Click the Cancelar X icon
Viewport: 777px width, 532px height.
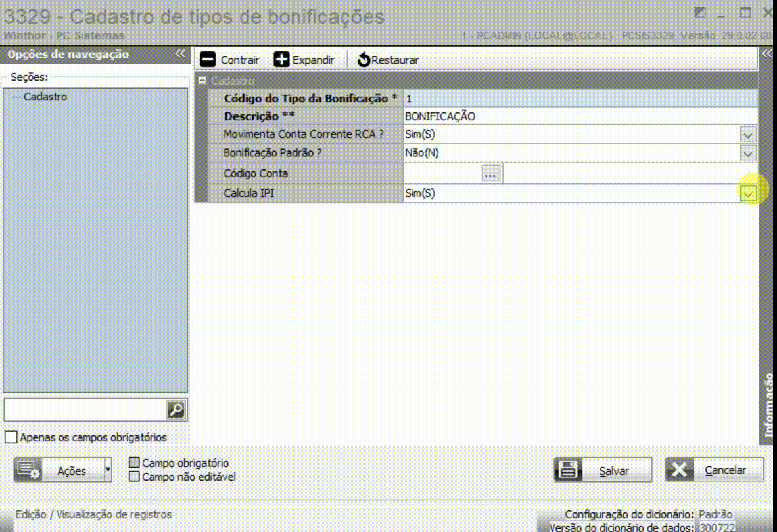tap(679, 470)
